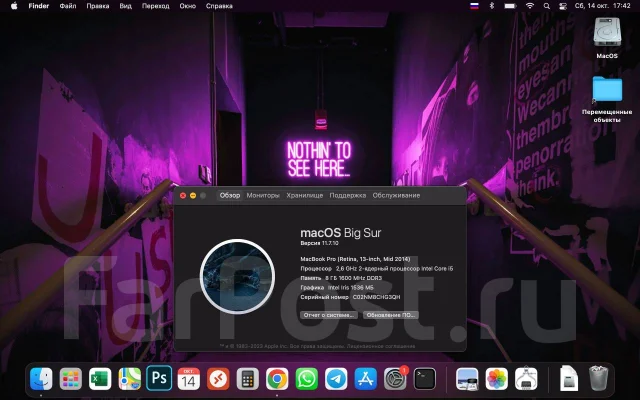Open the MacOS disk icon on the desktop

(607, 32)
